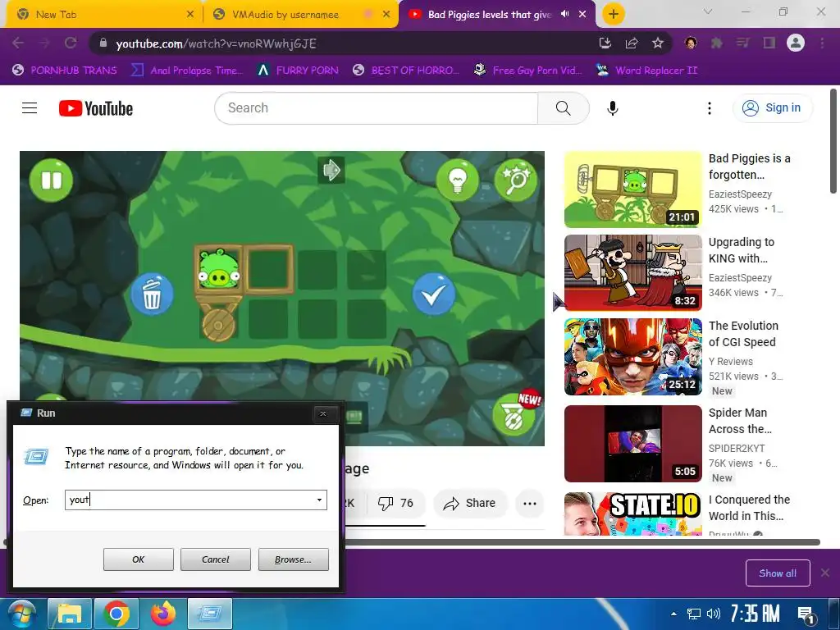Viewport: 840px width, 630px height.
Task: Click the green lightbulb hint icon
Action: 457,180
